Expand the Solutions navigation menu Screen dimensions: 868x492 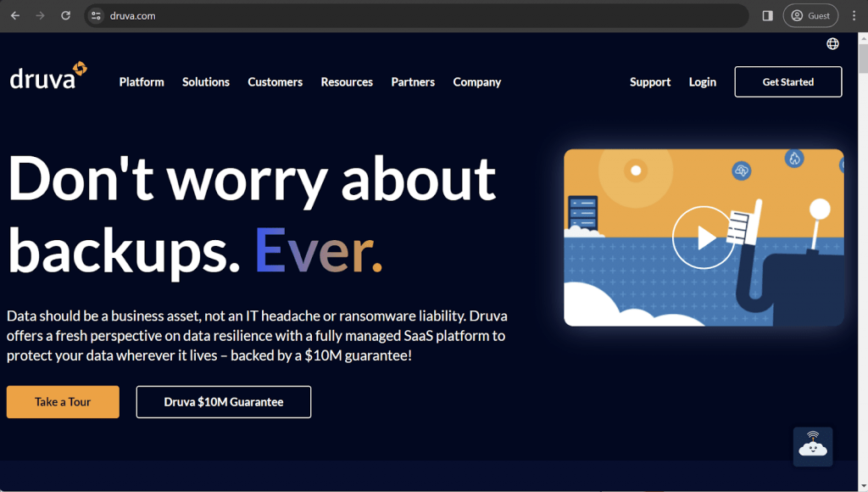tap(206, 82)
